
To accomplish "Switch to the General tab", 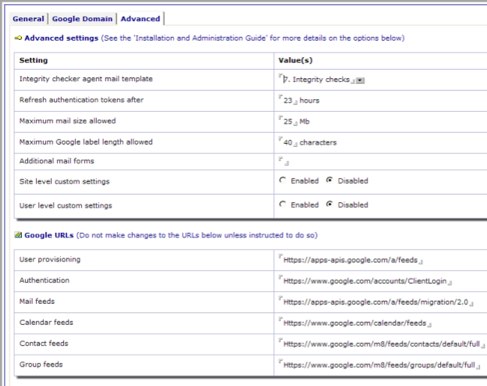I will (28, 19).
